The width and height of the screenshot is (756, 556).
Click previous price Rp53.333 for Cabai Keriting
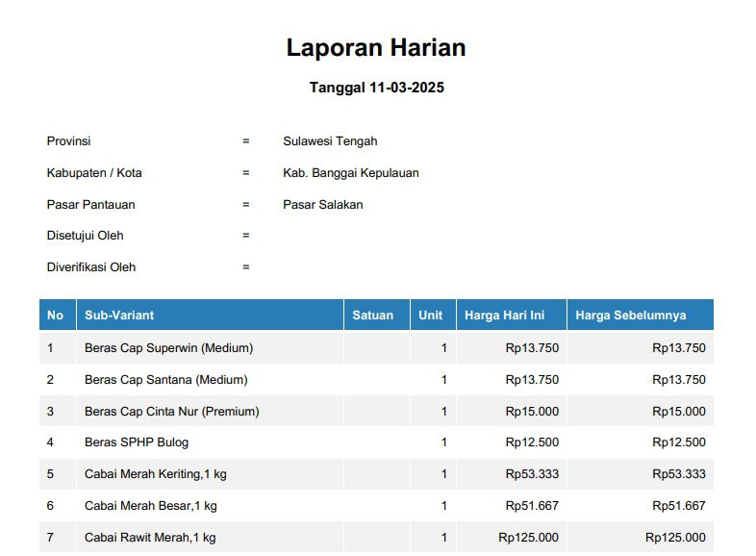[679, 474]
